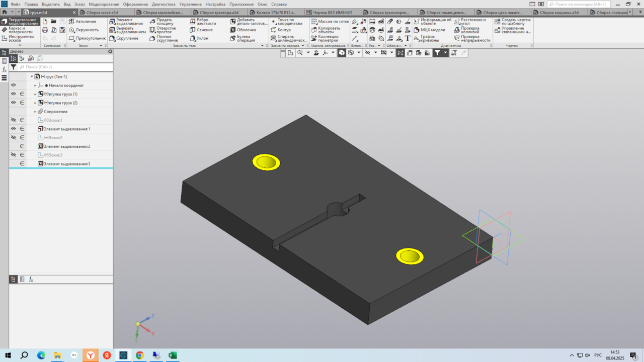This screenshot has width=644, height=362.
Task: Open the Диагностика menu
Action: [164, 4]
